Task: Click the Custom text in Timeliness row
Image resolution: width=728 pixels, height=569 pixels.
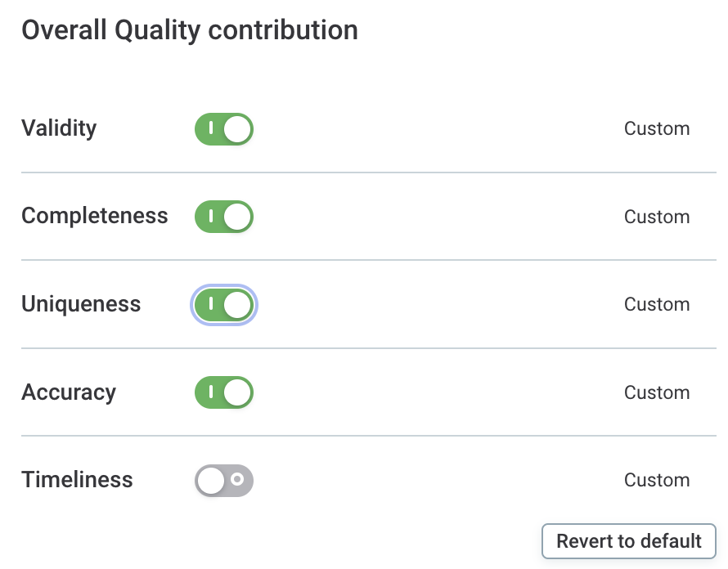Action: (657, 481)
